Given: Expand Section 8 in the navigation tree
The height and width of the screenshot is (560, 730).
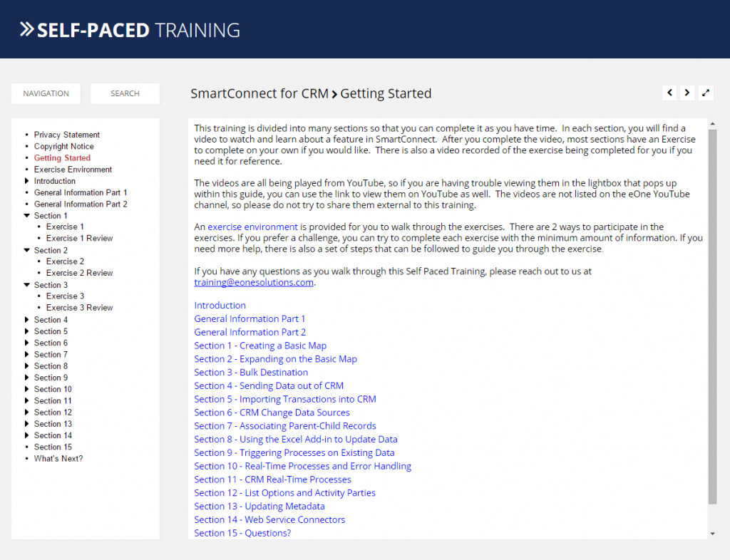Looking at the screenshot, I should (26, 366).
